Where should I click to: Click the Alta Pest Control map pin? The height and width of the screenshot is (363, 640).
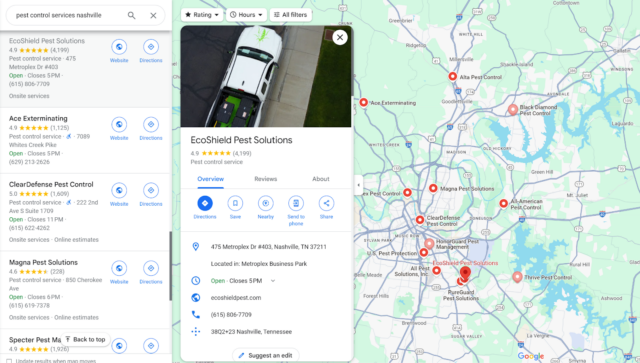[452, 76]
